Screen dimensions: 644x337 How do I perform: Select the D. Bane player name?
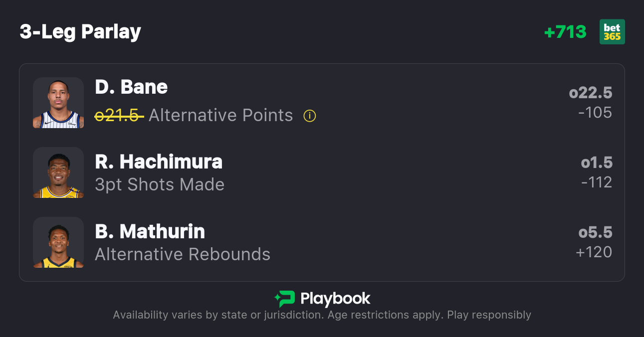pos(131,87)
